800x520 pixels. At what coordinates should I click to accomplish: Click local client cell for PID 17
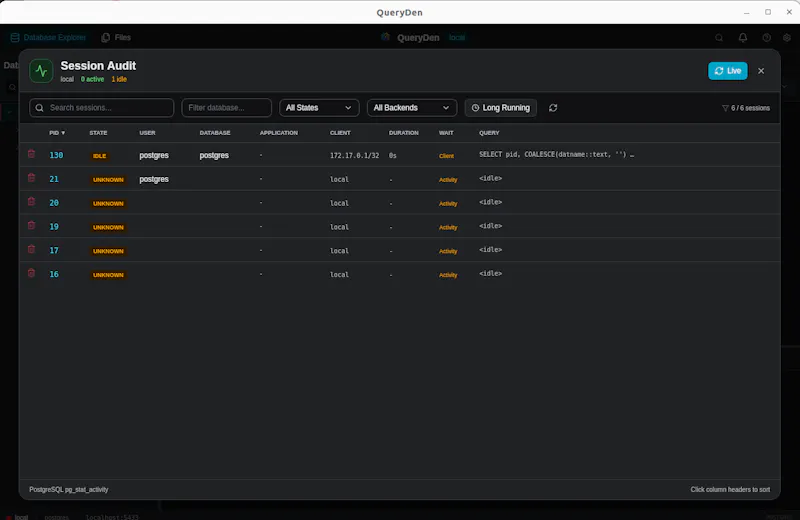click(339, 251)
